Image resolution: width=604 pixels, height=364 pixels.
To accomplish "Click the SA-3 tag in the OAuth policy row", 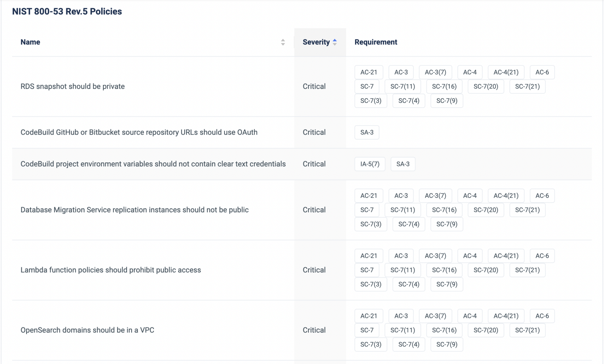I will (x=367, y=132).
